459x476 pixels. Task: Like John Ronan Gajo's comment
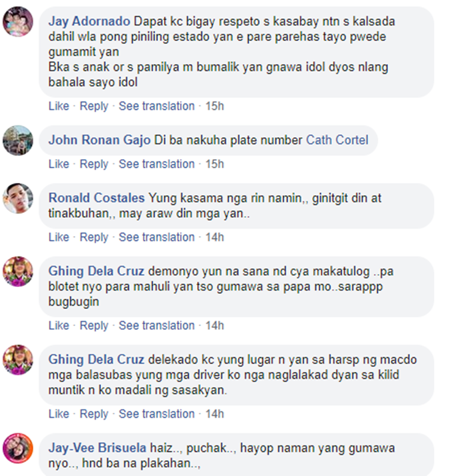click(x=59, y=164)
